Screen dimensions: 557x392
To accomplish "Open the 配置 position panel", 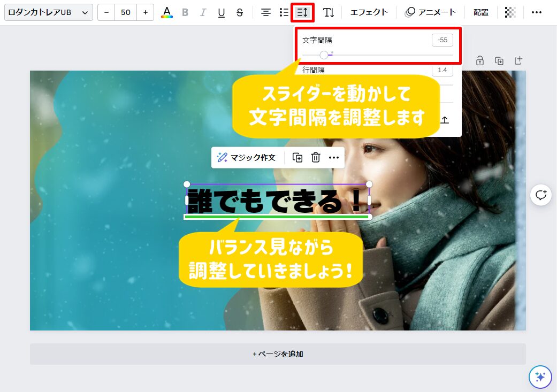I will pos(481,12).
